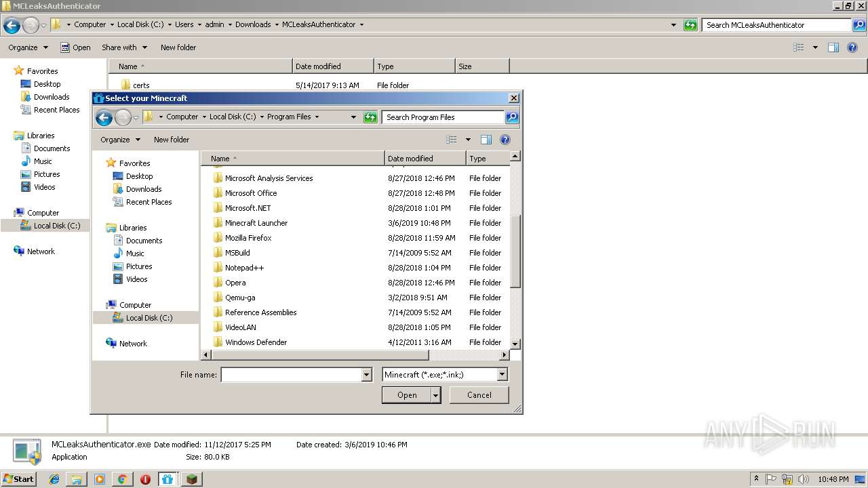Select Recent Places in dialog sidebar

pos(149,202)
